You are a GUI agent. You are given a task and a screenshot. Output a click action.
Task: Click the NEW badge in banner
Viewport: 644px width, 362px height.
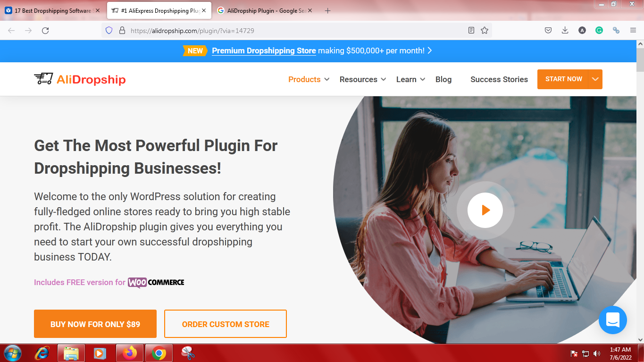(x=195, y=51)
